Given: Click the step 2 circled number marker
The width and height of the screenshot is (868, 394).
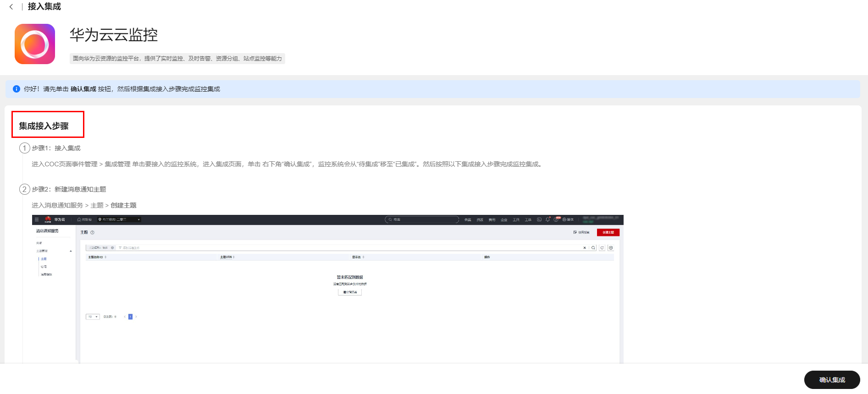Looking at the screenshot, I should click(x=25, y=189).
